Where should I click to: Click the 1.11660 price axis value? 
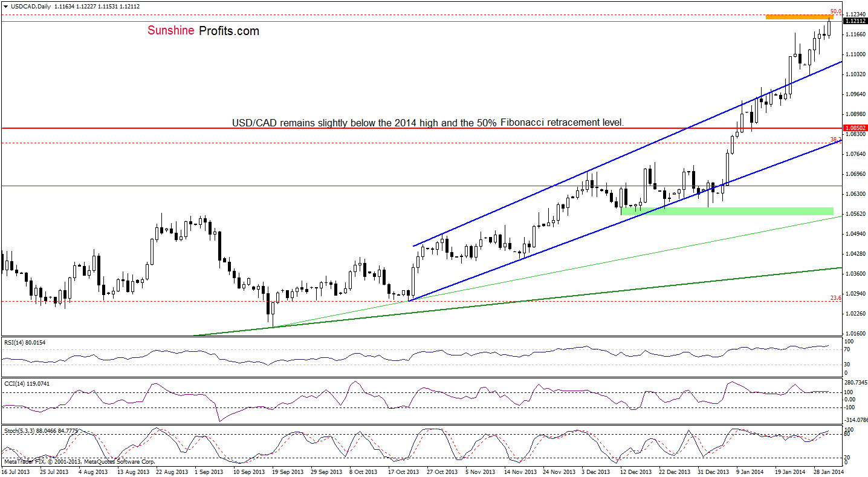tap(855, 34)
